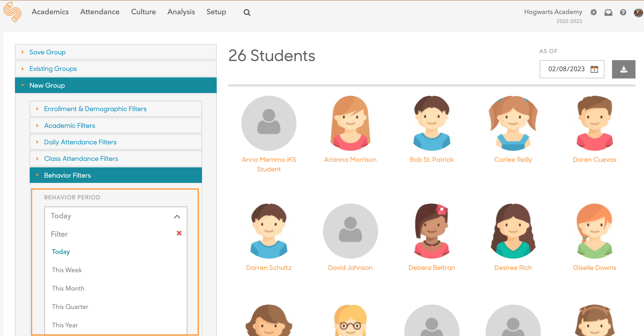The height and width of the screenshot is (336, 644).
Task: Open the settings gear icon
Action: pos(593,12)
